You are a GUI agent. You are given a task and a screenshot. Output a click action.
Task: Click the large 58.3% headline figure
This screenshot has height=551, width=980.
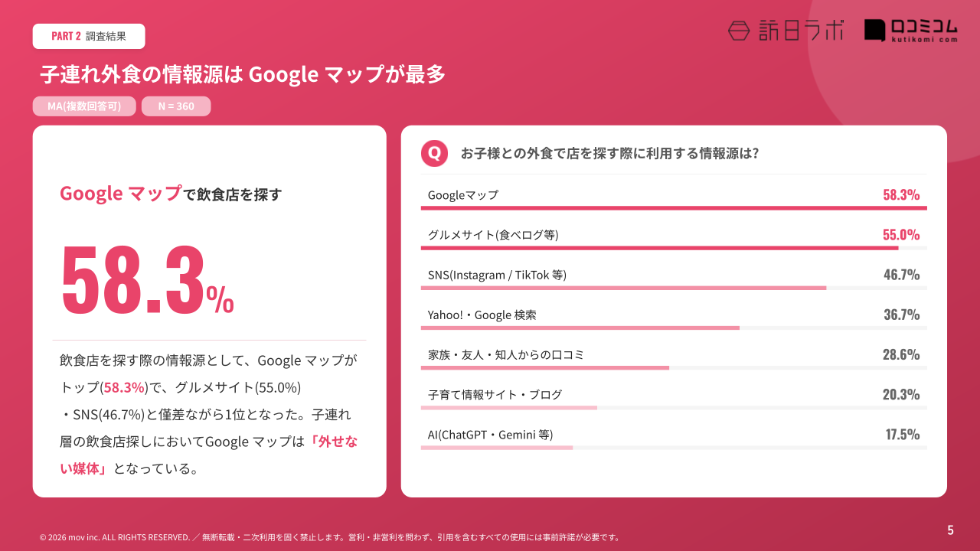tap(147, 280)
